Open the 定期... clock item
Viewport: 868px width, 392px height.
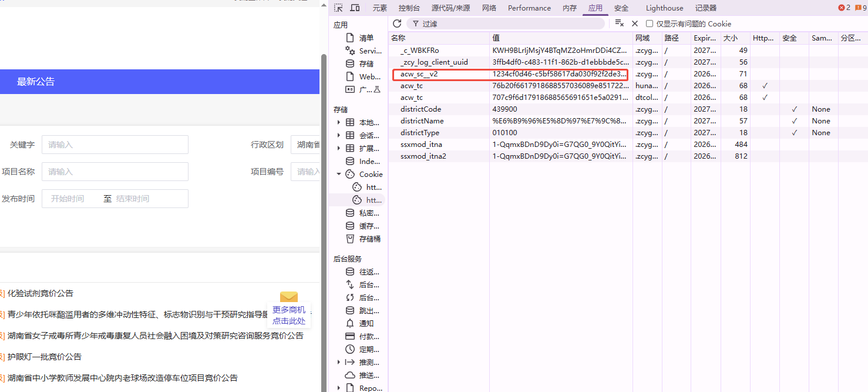362,349
